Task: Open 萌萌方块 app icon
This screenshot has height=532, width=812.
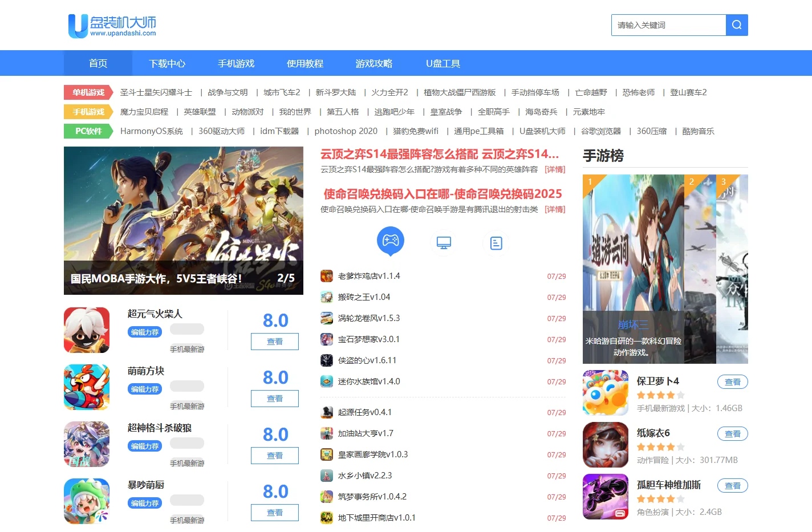Action: (87, 387)
